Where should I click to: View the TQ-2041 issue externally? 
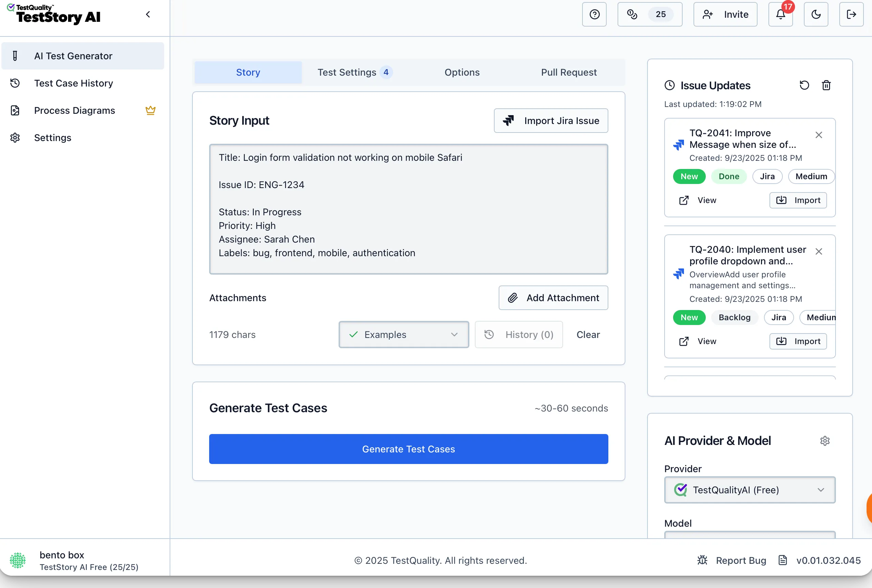click(x=698, y=200)
